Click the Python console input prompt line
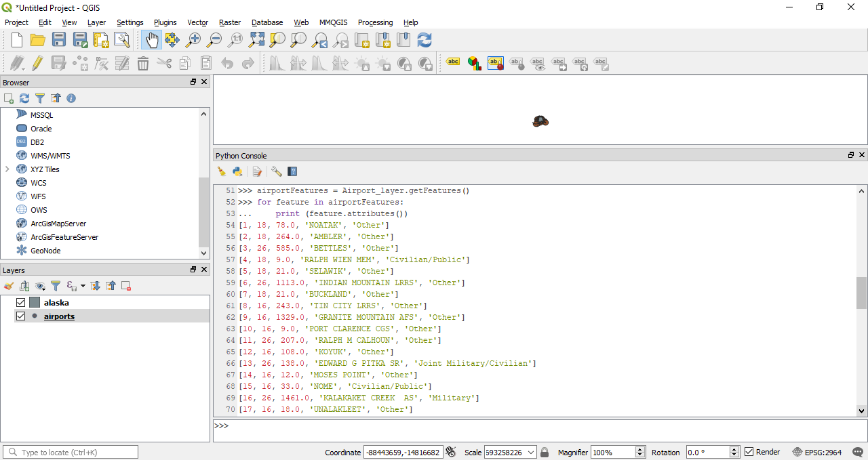This screenshot has width=868, height=460. tap(540, 431)
